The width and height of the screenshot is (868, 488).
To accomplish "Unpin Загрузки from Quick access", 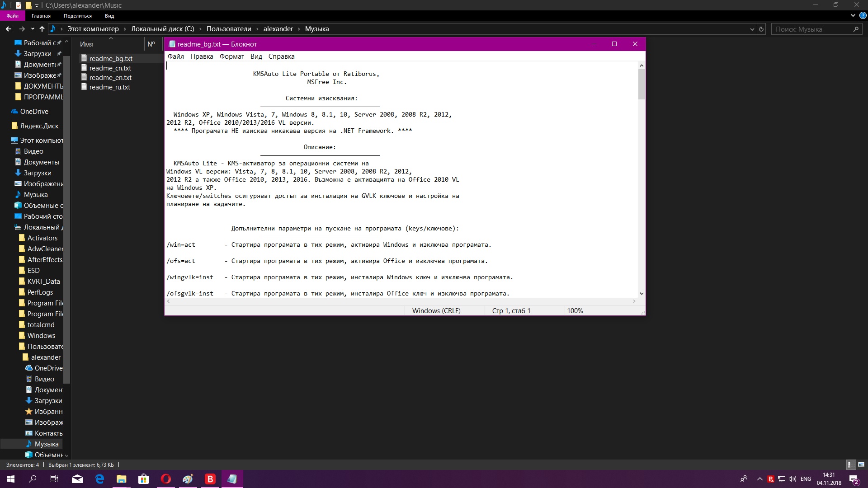I will (59, 53).
